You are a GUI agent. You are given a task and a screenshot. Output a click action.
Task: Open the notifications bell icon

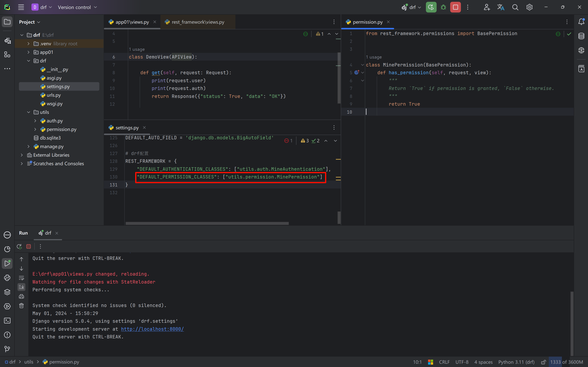(x=581, y=22)
